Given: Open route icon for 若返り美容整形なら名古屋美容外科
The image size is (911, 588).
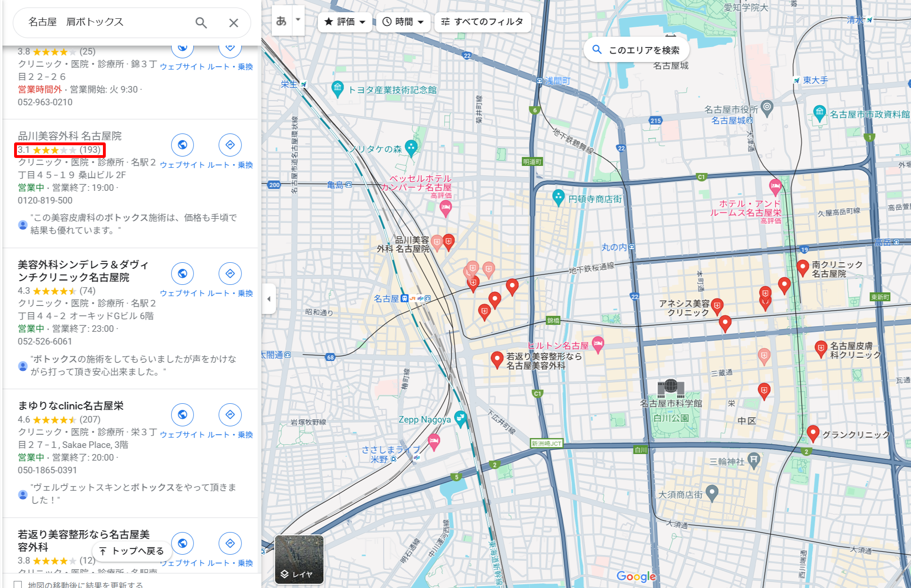Looking at the screenshot, I should click(x=230, y=543).
